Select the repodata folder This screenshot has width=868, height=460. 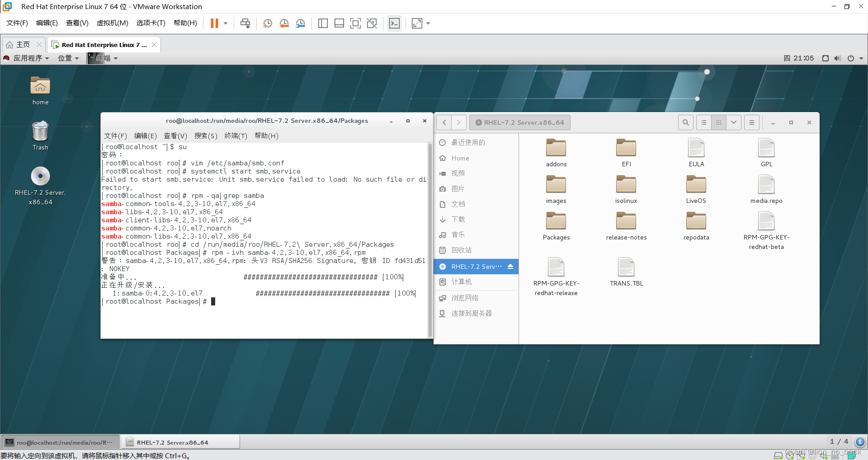pos(696,226)
